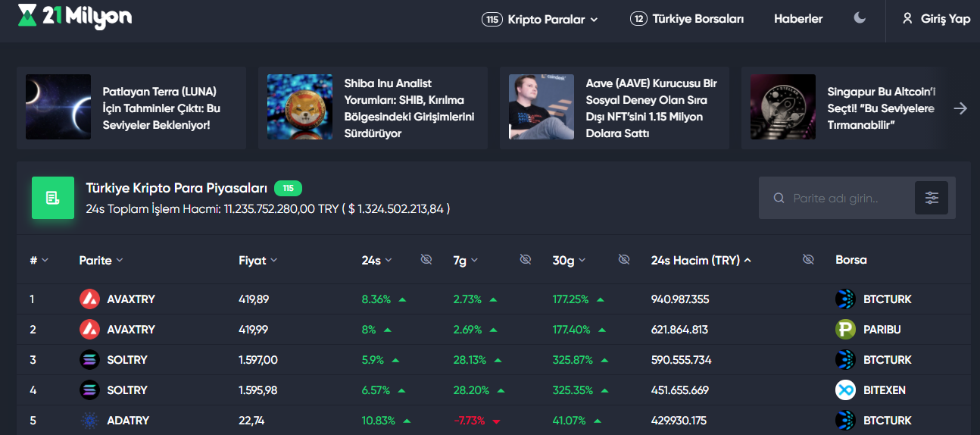Open the Türkiye Borsaları menu
Image resolution: width=980 pixels, height=435 pixels.
687,20
